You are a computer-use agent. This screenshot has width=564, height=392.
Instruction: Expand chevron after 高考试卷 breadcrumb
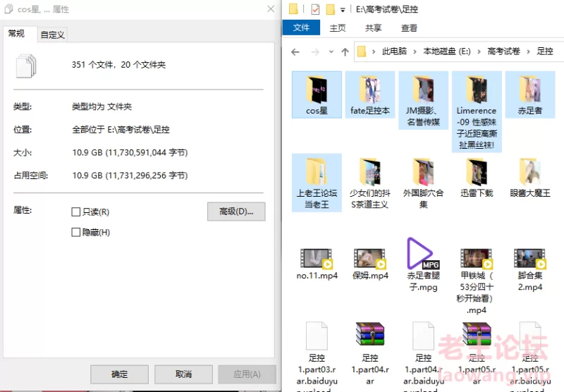[x=528, y=51]
